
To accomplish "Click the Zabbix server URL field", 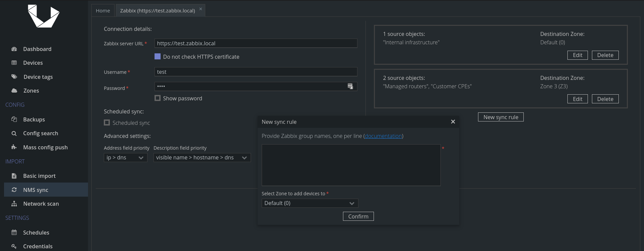I will (256, 43).
